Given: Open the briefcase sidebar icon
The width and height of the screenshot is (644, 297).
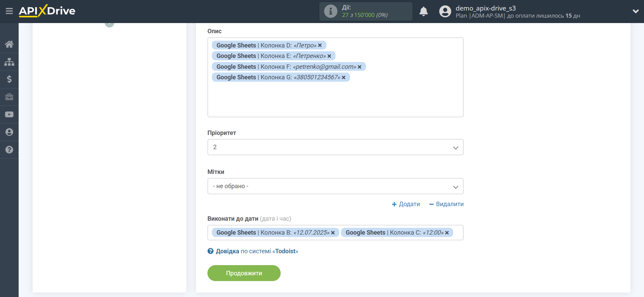Looking at the screenshot, I should [x=9, y=97].
